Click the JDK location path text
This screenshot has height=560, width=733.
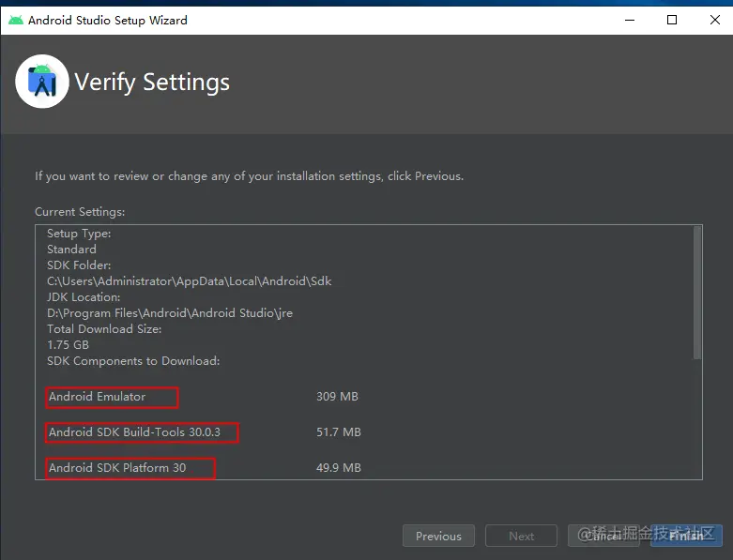click(x=170, y=313)
